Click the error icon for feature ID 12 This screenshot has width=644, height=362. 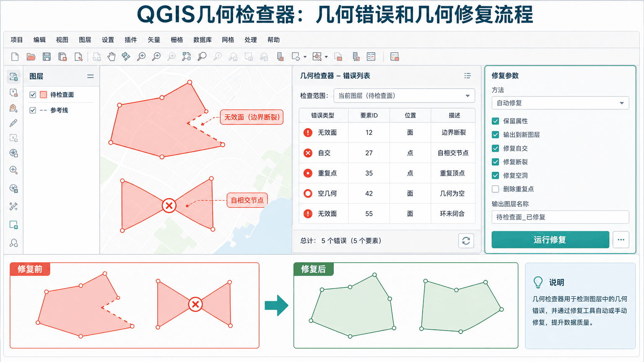(x=308, y=132)
